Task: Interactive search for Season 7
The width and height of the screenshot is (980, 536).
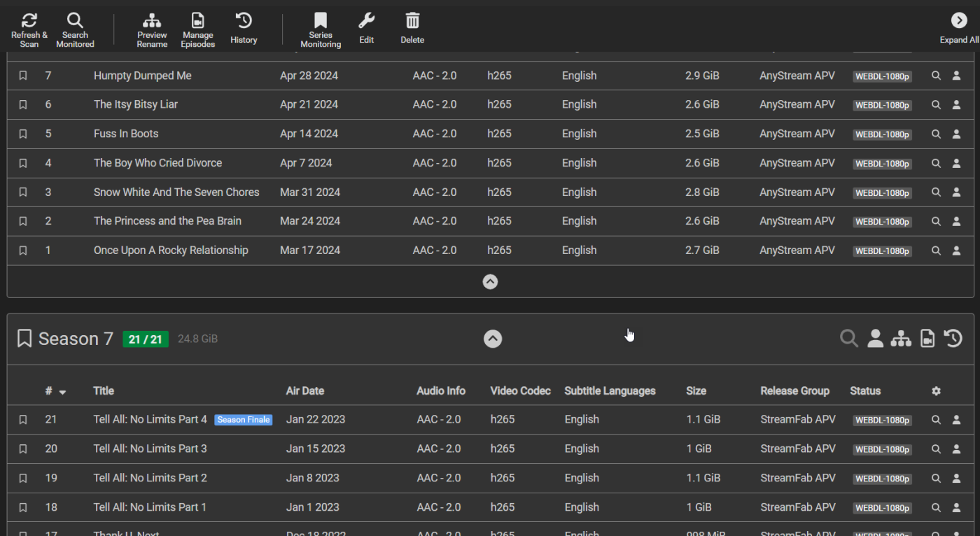Action: coord(875,339)
